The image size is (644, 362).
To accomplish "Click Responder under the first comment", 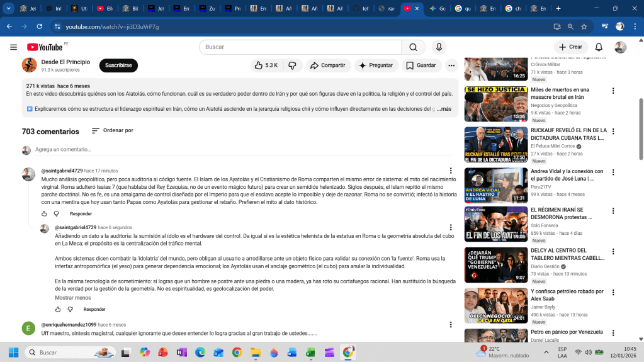I will tap(81, 214).
